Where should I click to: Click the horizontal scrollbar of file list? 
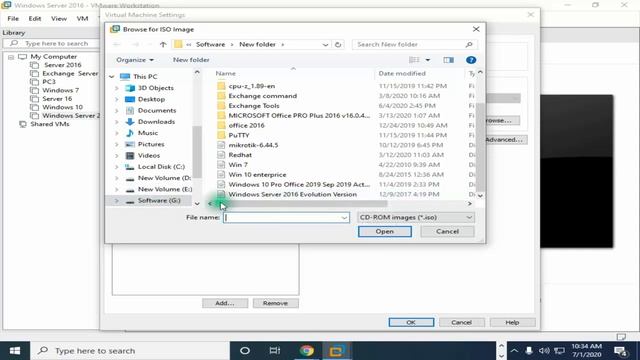[x=301, y=204]
